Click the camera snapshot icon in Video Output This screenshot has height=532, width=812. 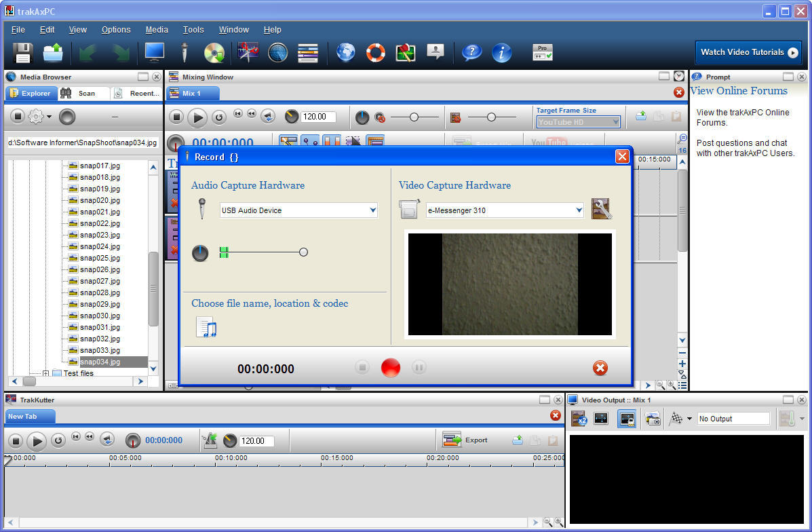(653, 419)
